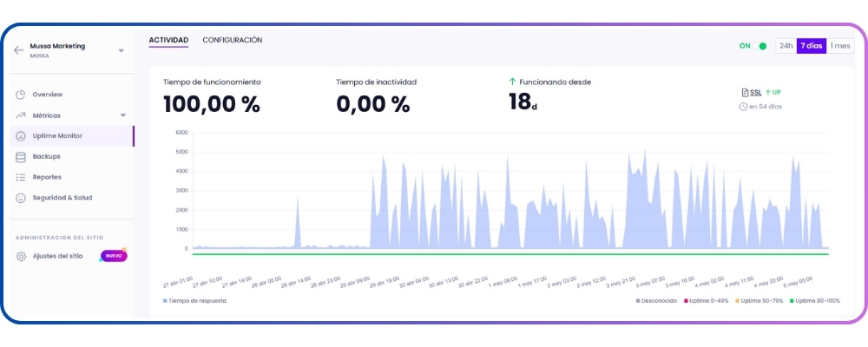The height and width of the screenshot is (347, 868).
Task: Click the clock icon beside en 54 días
Action: pos(744,106)
